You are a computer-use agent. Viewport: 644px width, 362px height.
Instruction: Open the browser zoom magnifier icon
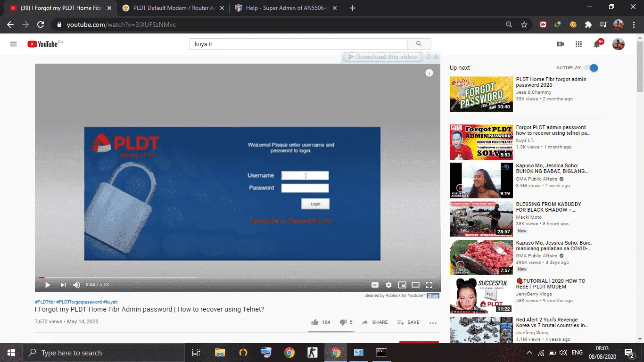click(x=509, y=25)
